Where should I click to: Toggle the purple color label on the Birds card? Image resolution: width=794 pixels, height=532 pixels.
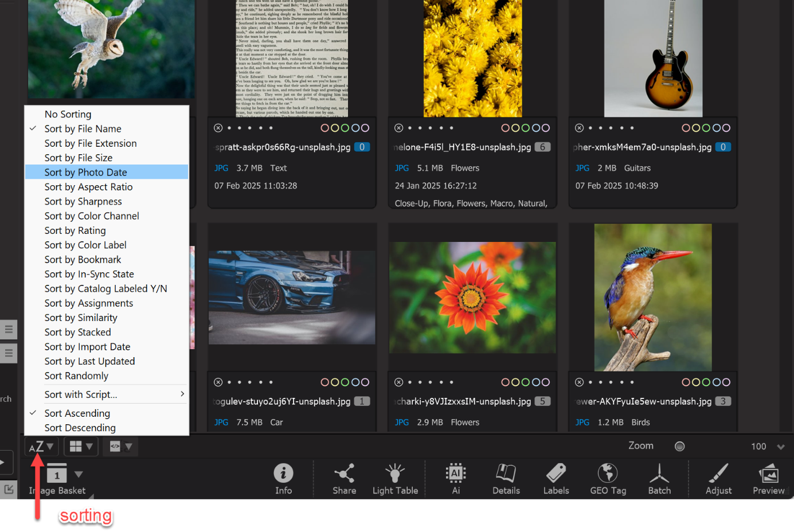tap(726, 382)
